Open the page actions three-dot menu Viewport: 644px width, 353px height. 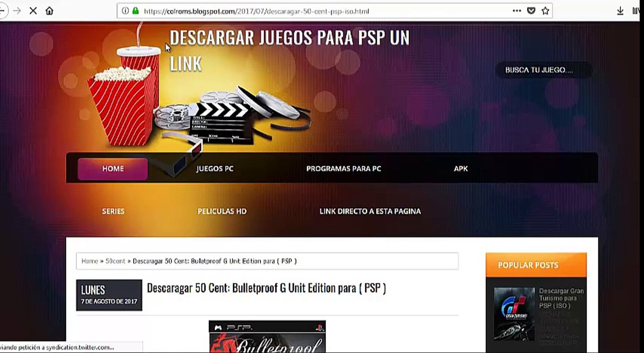click(x=517, y=11)
